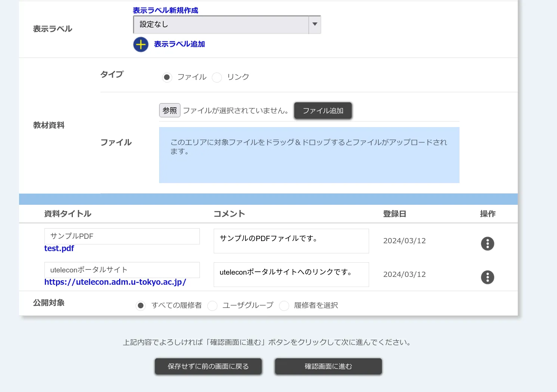The width and height of the screenshot is (557, 392).
Task: Click 確認画面に進む to proceed
Action: pos(328,366)
